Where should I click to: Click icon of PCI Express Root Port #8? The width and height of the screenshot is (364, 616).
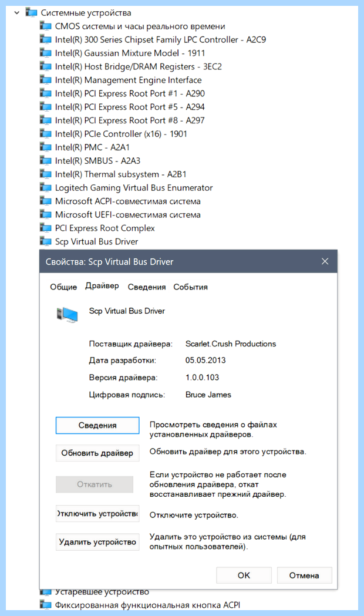pos(46,120)
